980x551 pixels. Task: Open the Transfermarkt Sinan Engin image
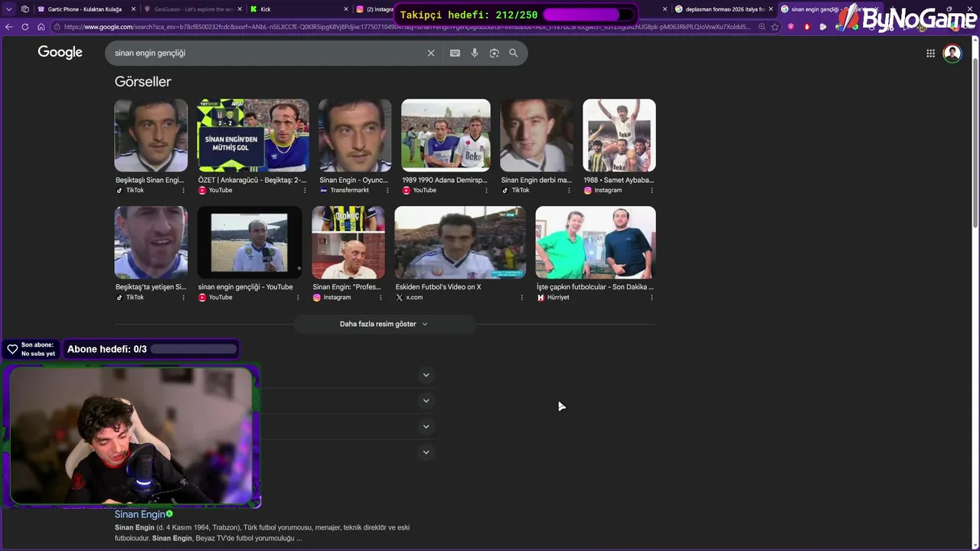tap(355, 135)
